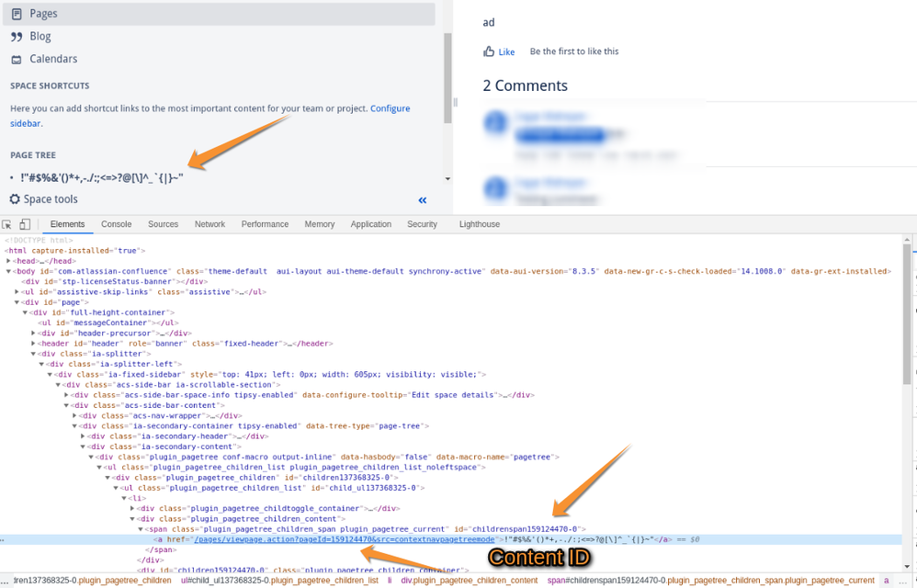Open the special-characters page tree item
This screenshot has width=917, height=588.
pyautogui.click(x=102, y=177)
